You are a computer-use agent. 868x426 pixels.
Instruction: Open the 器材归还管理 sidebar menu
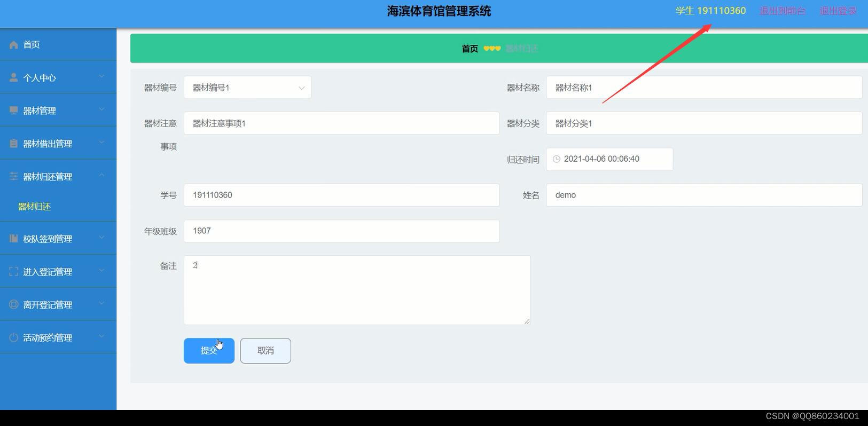point(58,176)
